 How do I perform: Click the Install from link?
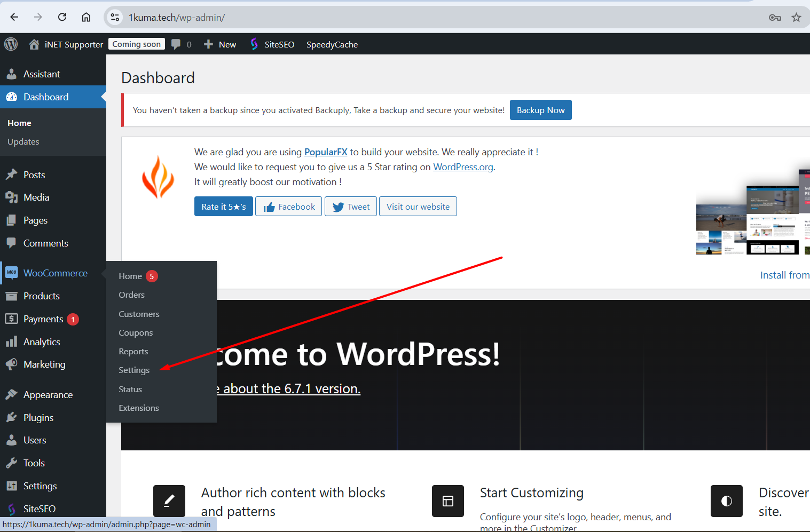coord(785,275)
